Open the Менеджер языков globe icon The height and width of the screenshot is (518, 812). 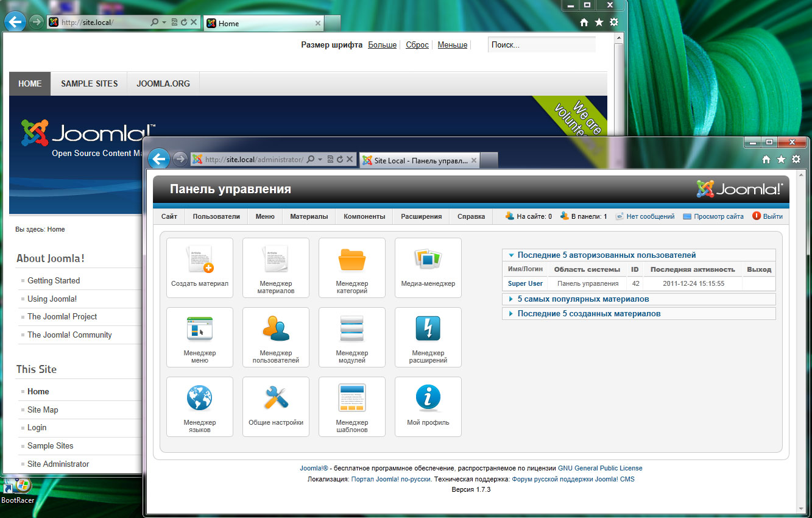[x=200, y=406]
